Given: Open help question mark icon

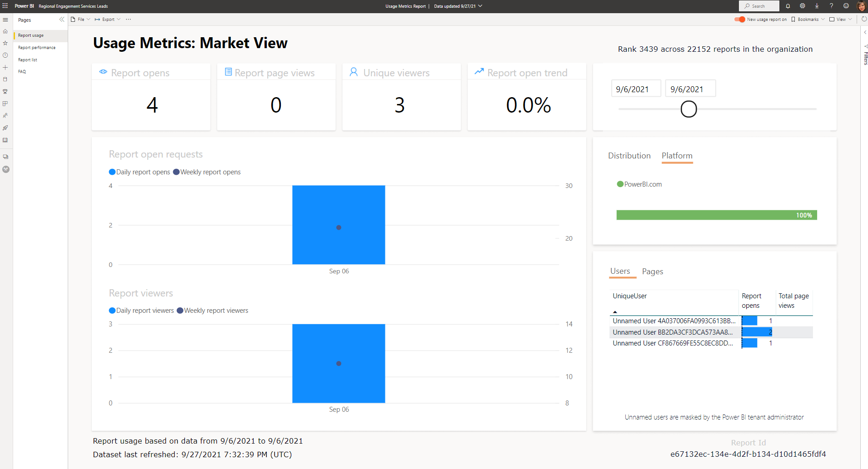Looking at the screenshot, I should [x=831, y=6].
